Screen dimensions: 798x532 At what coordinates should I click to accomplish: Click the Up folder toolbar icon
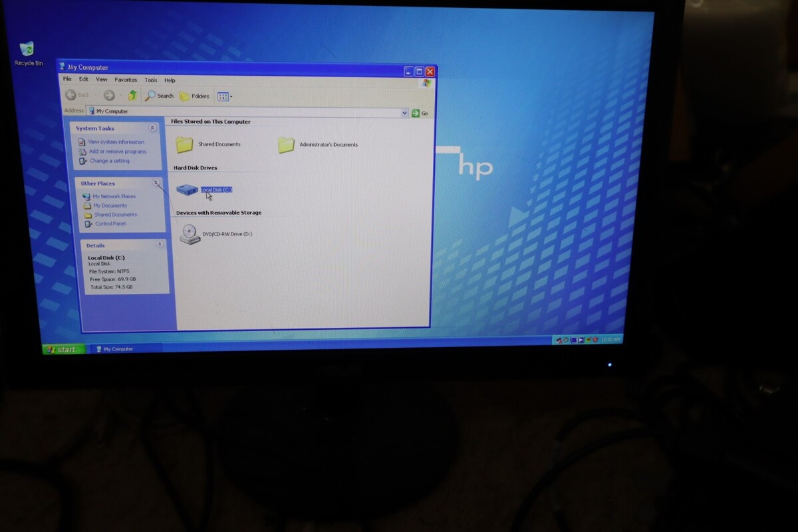(x=133, y=96)
